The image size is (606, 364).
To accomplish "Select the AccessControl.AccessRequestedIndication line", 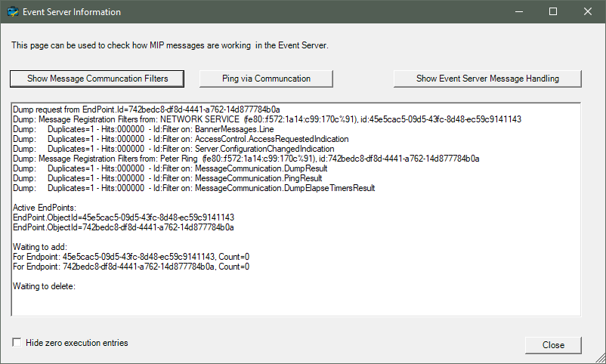I will click(x=181, y=139).
